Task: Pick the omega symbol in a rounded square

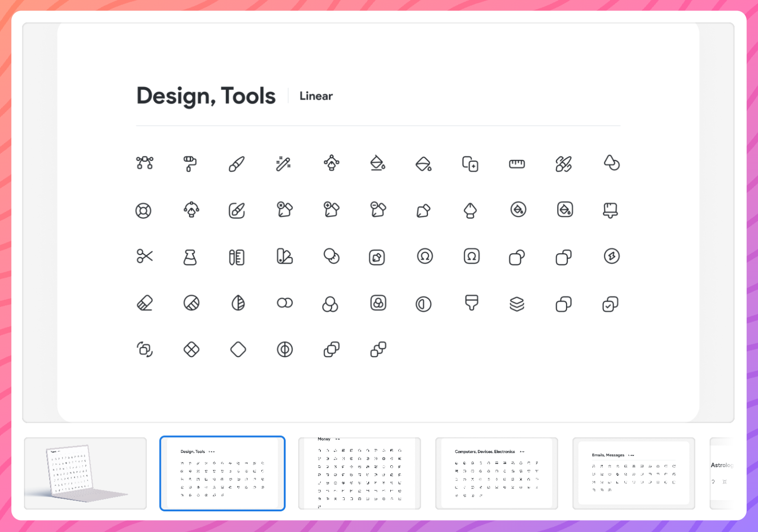Action: (x=471, y=256)
